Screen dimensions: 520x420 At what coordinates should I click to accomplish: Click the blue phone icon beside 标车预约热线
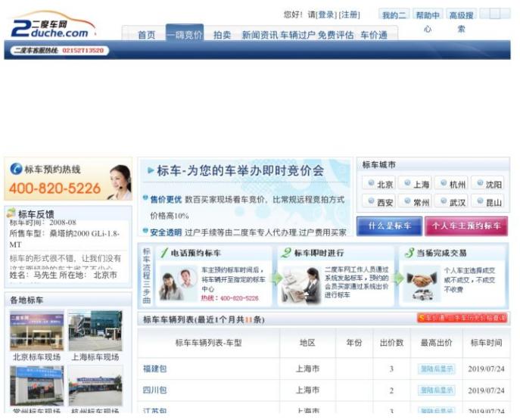(16, 169)
